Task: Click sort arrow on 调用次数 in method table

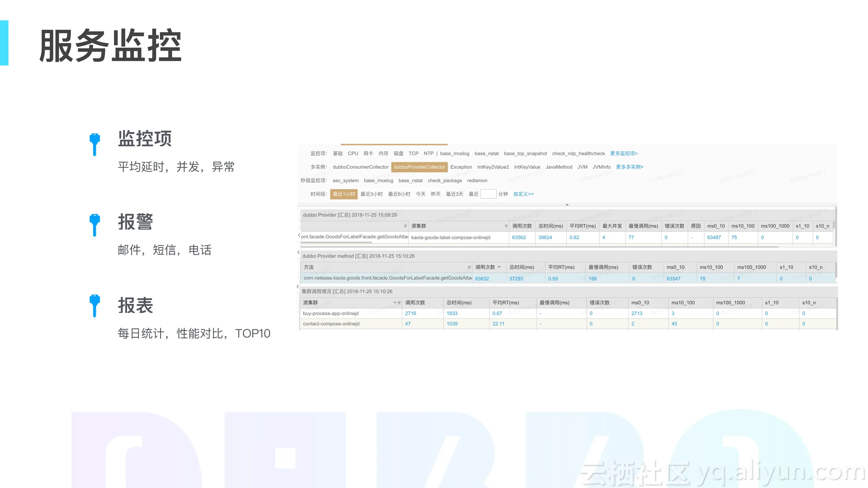Action: 499,267
